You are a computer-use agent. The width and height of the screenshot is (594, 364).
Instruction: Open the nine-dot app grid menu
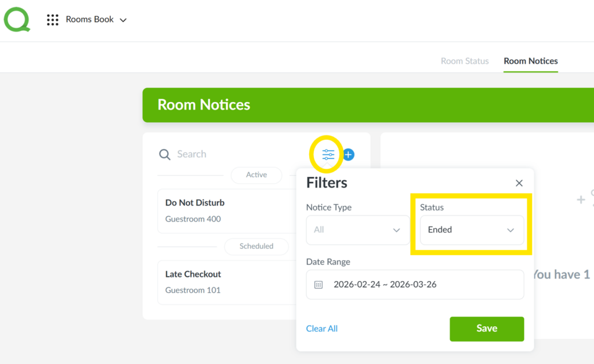click(x=53, y=20)
